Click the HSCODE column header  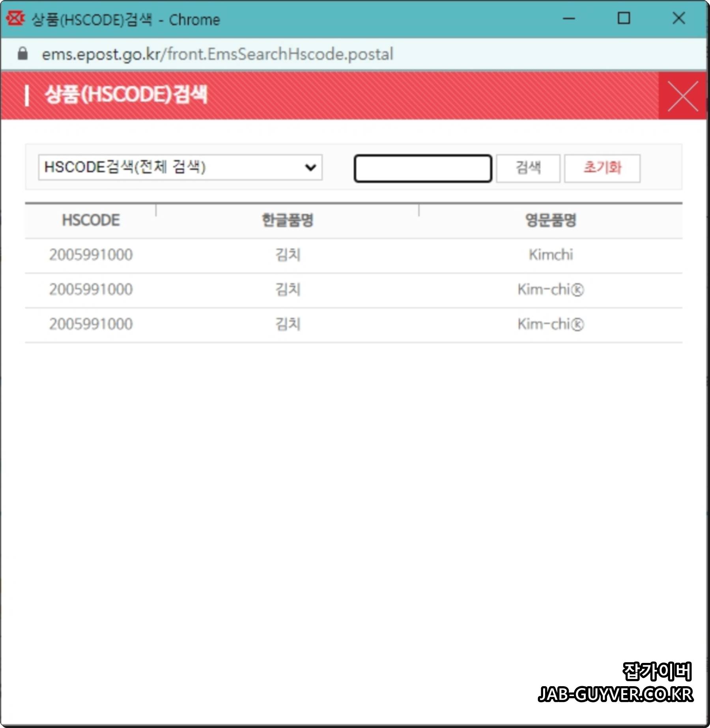point(91,220)
